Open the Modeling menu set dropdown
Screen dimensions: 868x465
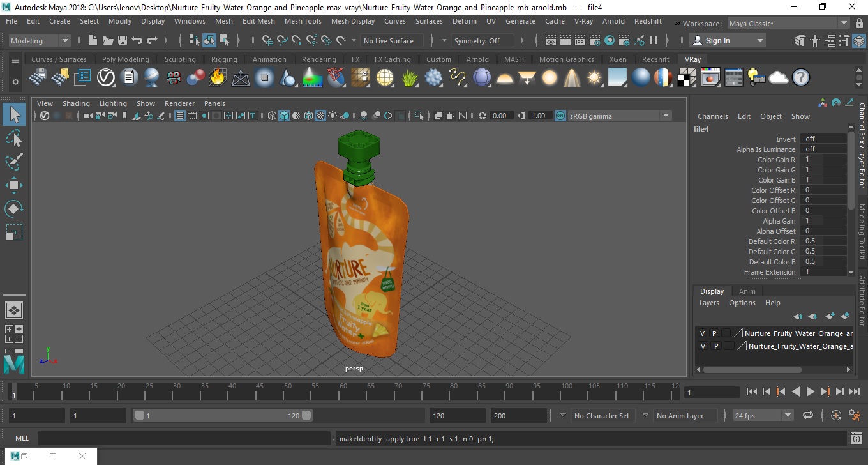(40, 40)
